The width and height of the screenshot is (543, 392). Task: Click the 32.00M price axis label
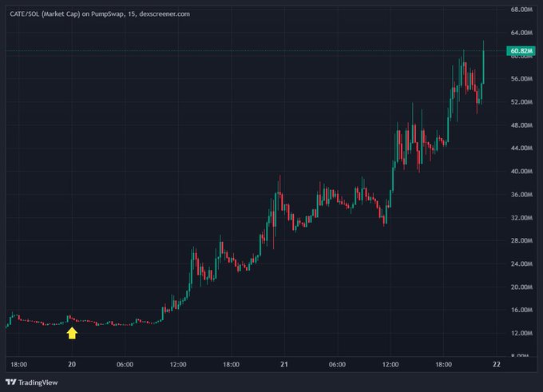(521, 218)
